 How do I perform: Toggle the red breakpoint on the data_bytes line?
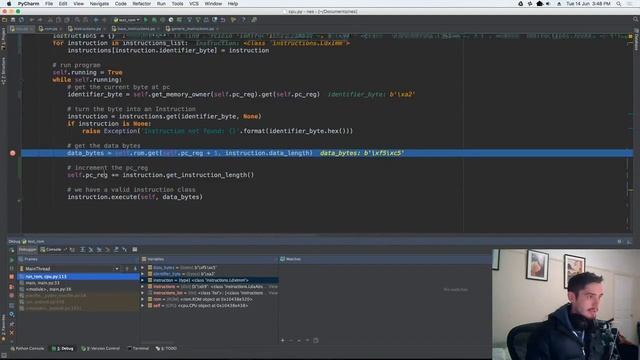(x=13, y=153)
